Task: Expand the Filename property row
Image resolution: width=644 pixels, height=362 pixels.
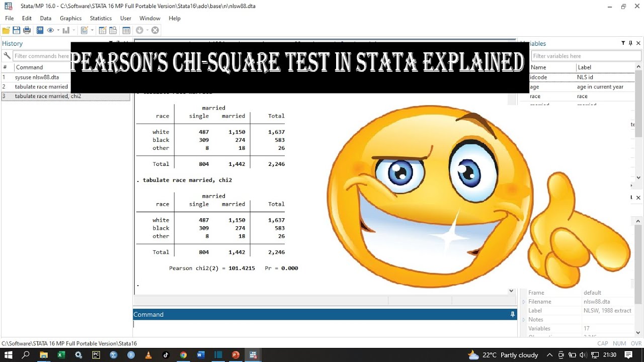Action: (x=524, y=302)
